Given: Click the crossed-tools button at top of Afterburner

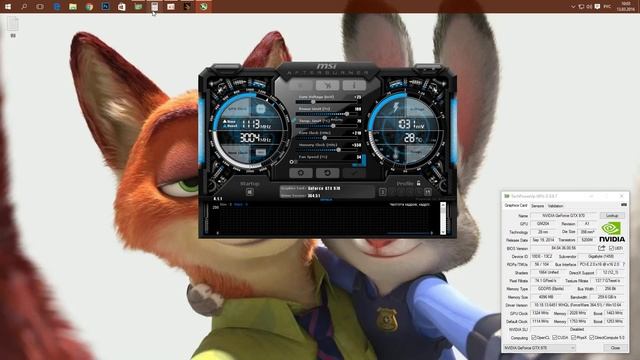Looking at the screenshot, I should click(x=327, y=85).
